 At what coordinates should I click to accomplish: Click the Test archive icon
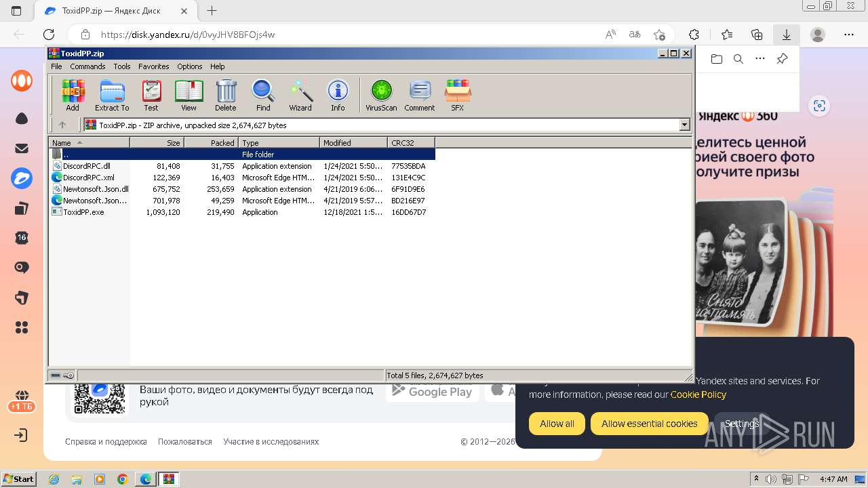(x=151, y=96)
